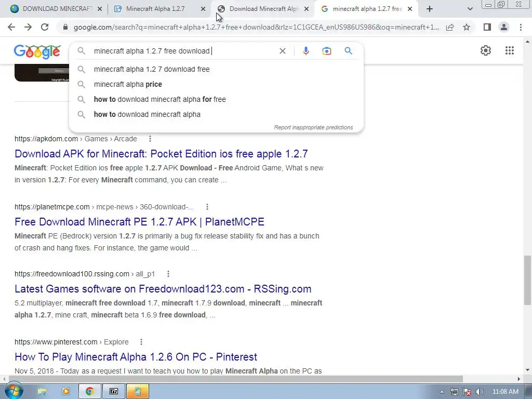Open more options for the freedownload100.rssing.com result

coord(168,274)
